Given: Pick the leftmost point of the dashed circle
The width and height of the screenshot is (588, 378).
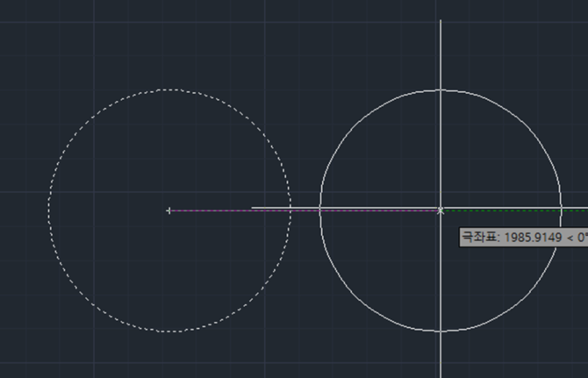Looking at the screenshot, I should (x=48, y=210).
